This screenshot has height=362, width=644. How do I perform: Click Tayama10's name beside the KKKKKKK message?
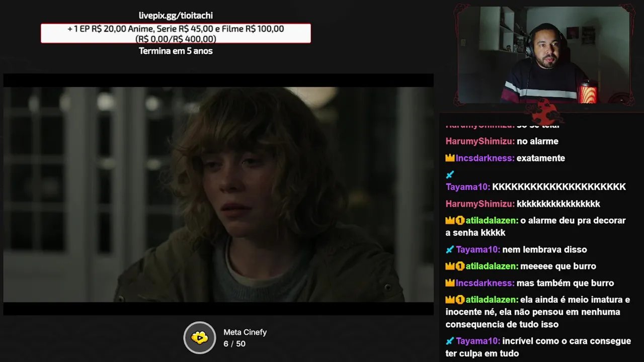[468, 187]
